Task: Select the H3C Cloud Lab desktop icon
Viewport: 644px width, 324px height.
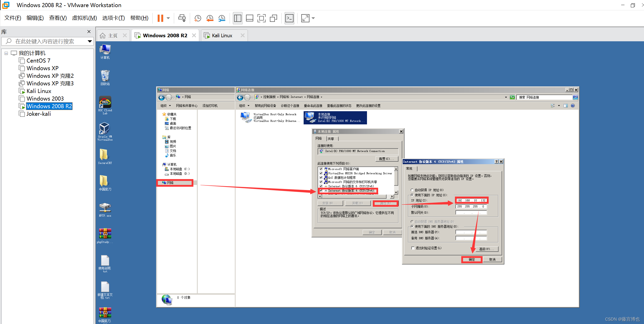Action: tap(105, 105)
